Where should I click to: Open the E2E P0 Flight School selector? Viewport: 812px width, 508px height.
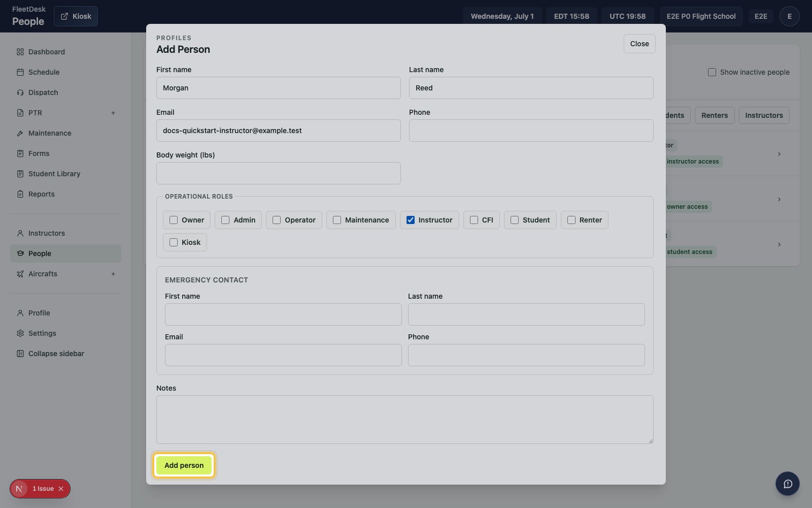(x=701, y=16)
